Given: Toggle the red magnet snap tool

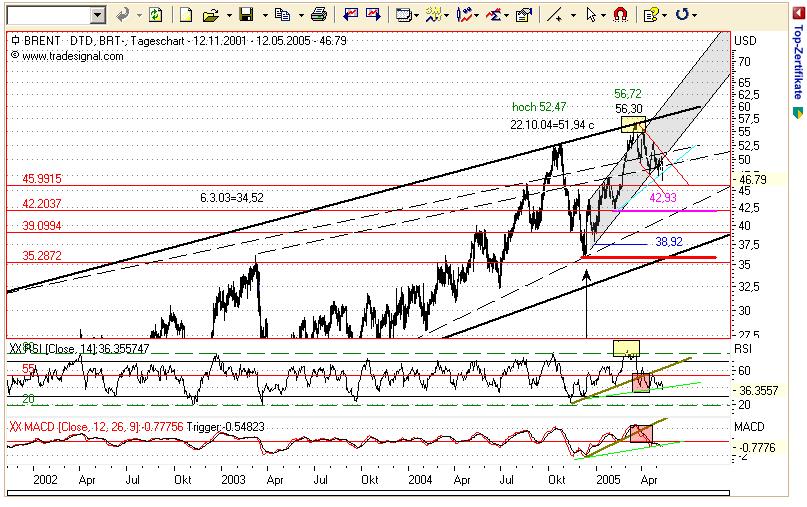Looking at the screenshot, I should 621,15.
